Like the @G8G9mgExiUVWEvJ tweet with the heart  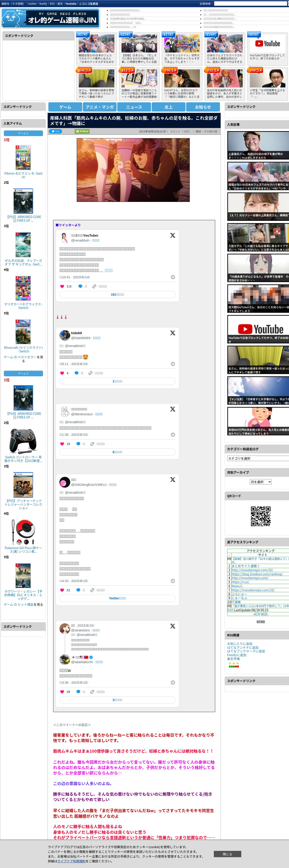62,590
